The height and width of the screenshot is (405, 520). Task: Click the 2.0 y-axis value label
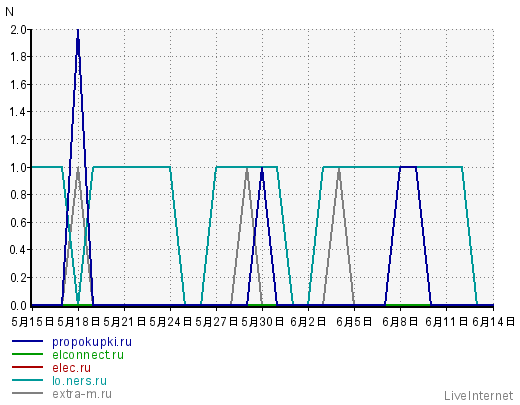coord(18,30)
